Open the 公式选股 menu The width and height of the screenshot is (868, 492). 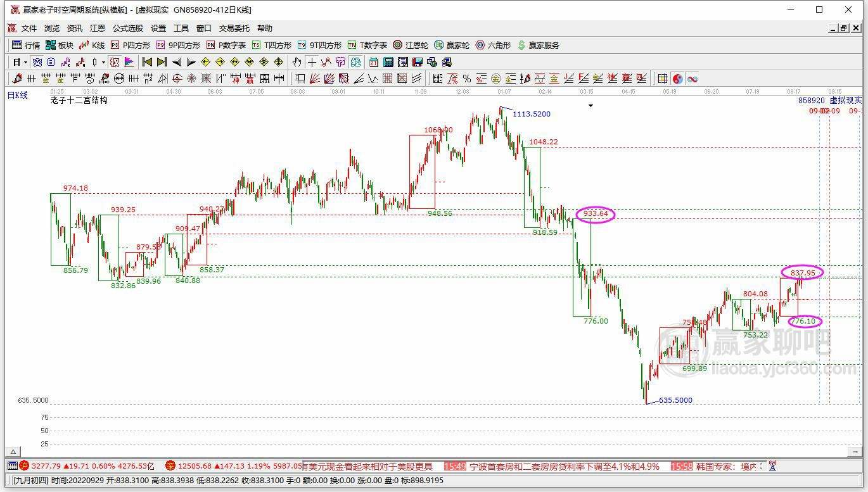point(128,28)
